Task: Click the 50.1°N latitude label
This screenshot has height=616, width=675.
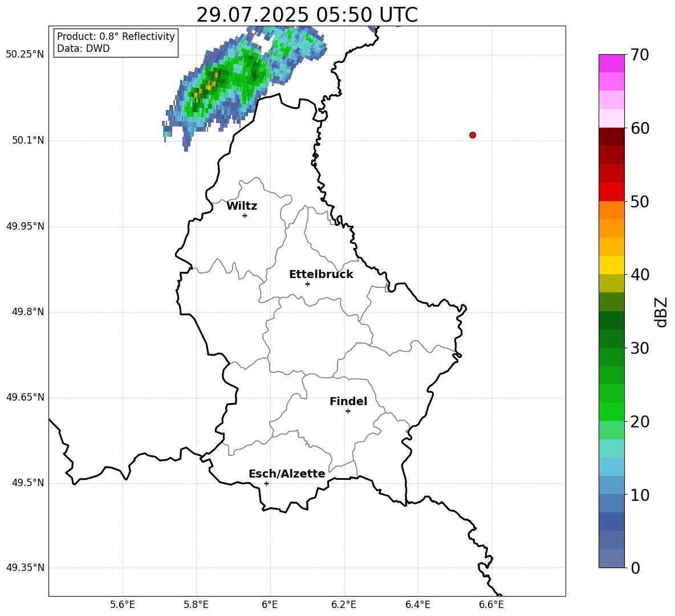Action: tap(29, 141)
